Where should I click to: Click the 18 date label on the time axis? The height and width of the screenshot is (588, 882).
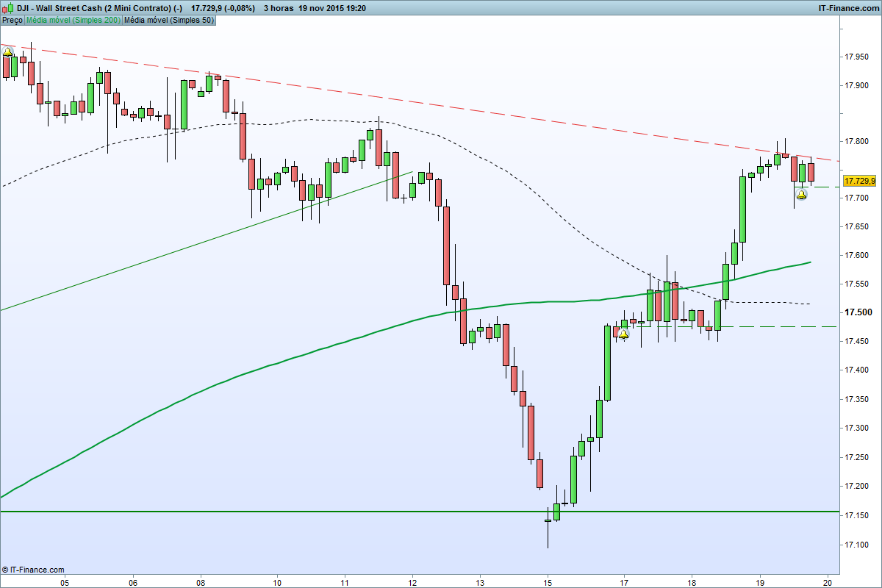point(692,582)
